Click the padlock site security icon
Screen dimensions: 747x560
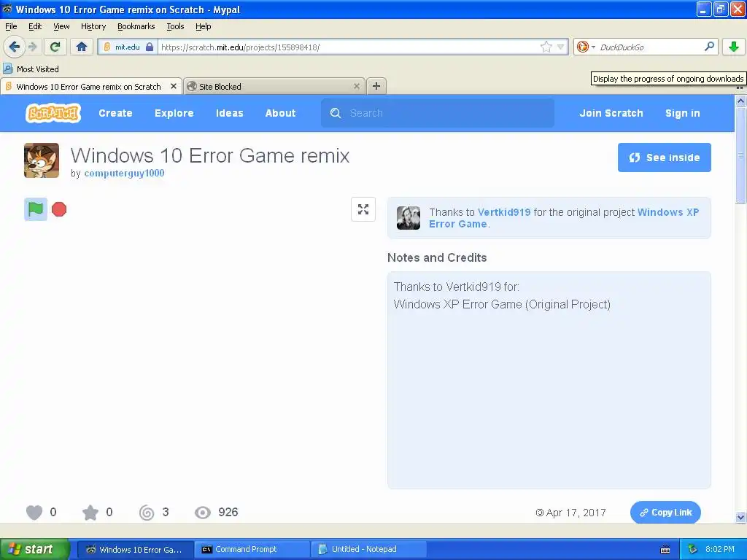click(150, 47)
